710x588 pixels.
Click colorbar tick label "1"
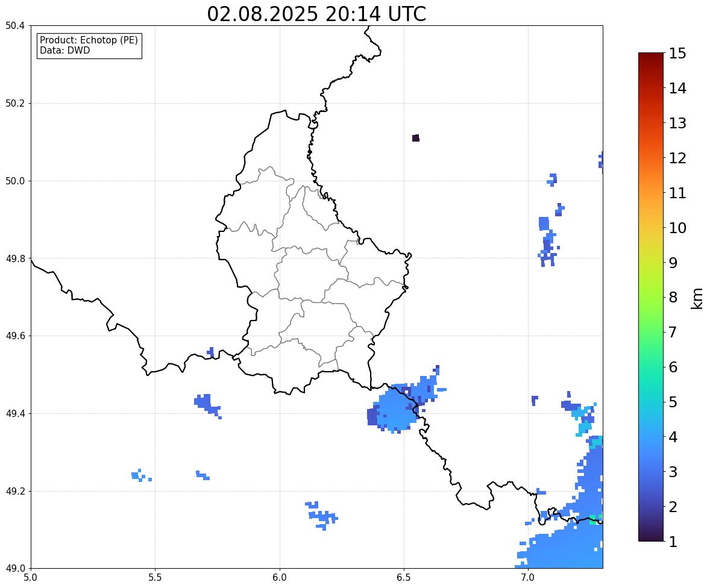click(x=673, y=542)
